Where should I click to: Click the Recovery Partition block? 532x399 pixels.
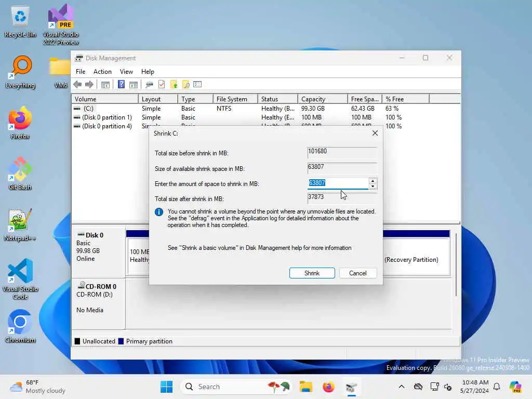pyautogui.click(x=416, y=257)
